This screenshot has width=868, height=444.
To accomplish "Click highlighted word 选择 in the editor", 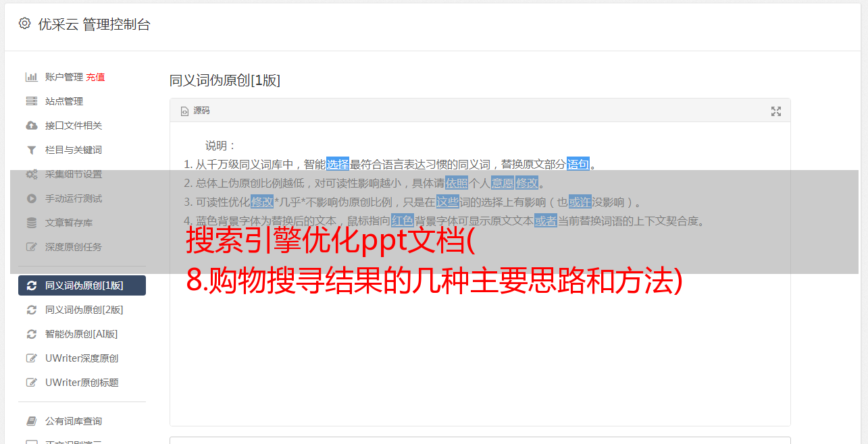I will [338, 164].
